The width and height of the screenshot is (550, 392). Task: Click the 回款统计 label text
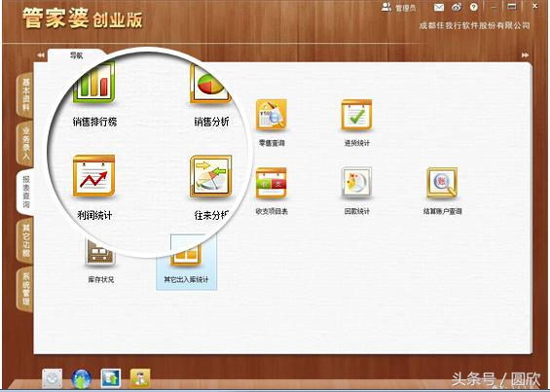pos(356,211)
